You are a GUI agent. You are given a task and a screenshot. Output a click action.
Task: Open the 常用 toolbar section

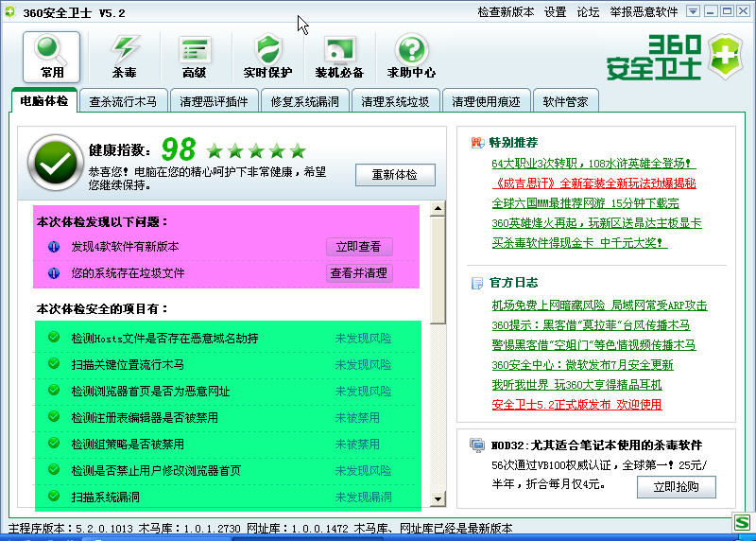52,57
